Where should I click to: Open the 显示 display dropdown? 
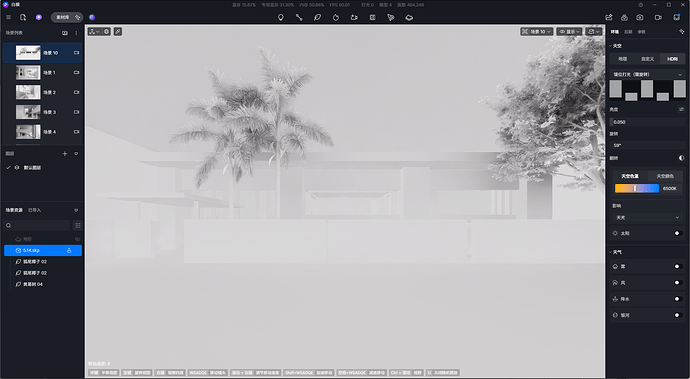coord(569,32)
